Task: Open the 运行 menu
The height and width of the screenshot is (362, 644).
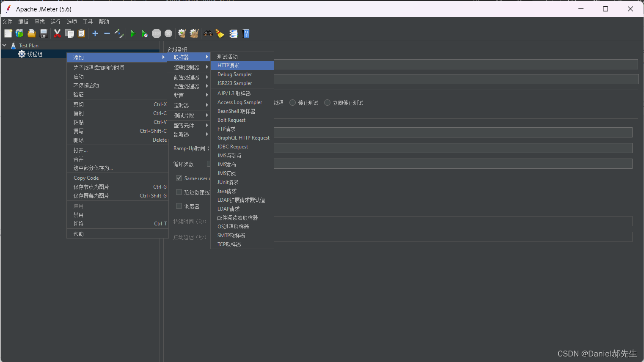Action: coord(55,22)
